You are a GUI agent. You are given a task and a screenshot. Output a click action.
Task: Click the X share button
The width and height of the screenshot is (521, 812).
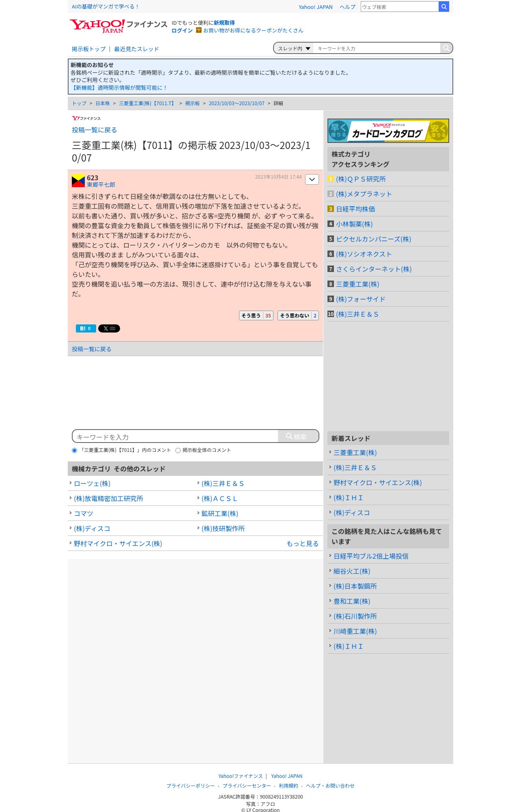click(x=109, y=328)
